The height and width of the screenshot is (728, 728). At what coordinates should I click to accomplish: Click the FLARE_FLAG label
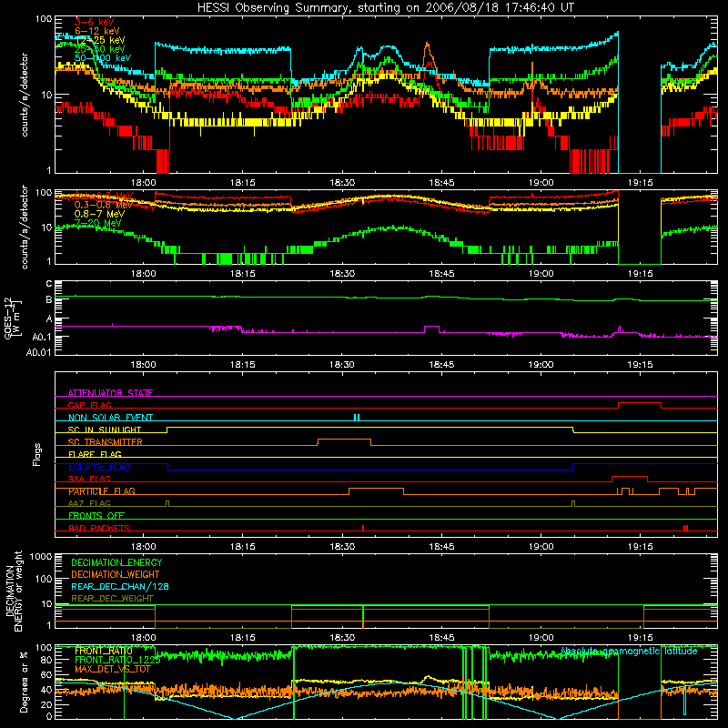[x=95, y=454]
